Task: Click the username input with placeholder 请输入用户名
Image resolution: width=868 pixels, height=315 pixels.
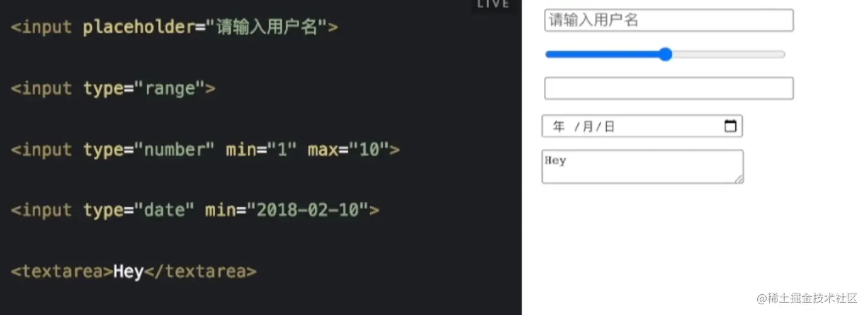Action: click(x=668, y=20)
